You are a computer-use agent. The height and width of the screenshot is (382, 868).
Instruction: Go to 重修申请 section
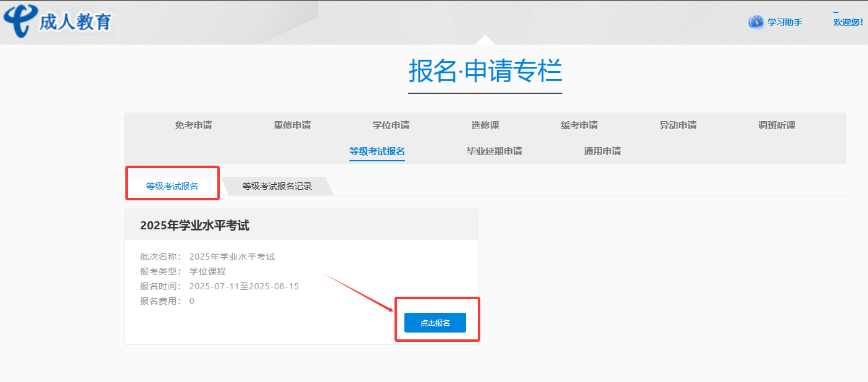coord(292,125)
